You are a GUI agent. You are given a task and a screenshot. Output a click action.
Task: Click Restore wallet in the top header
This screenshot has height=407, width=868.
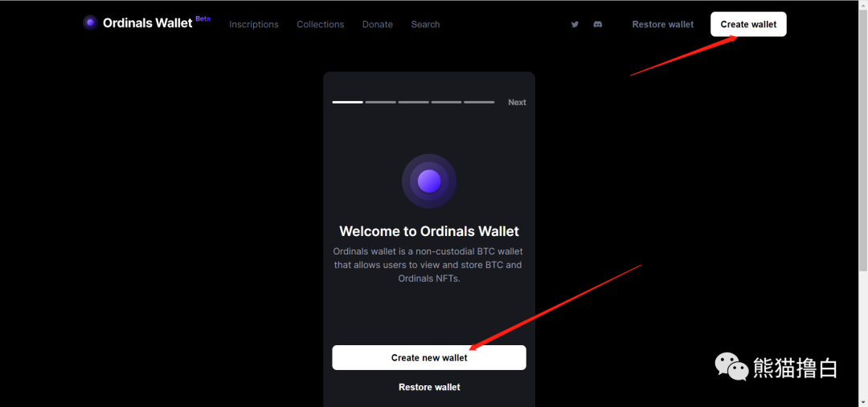point(662,24)
